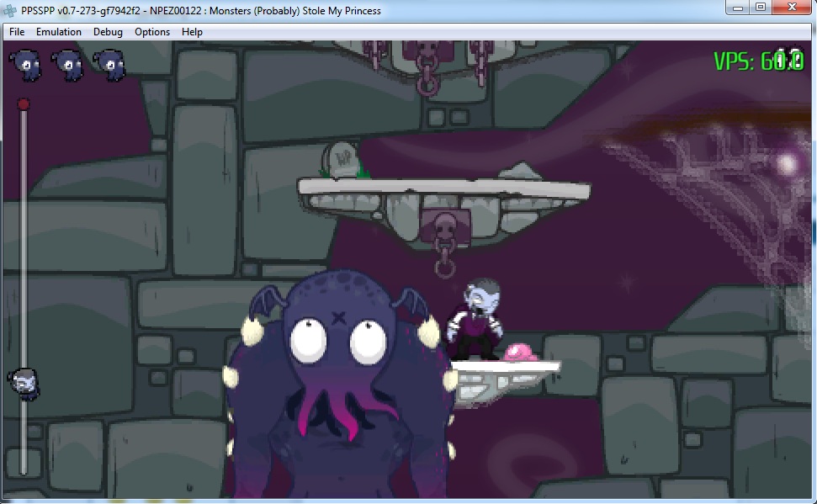Open the Help menu
This screenshot has height=504, width=817.
pyautogui.click(x=192, y=32)
